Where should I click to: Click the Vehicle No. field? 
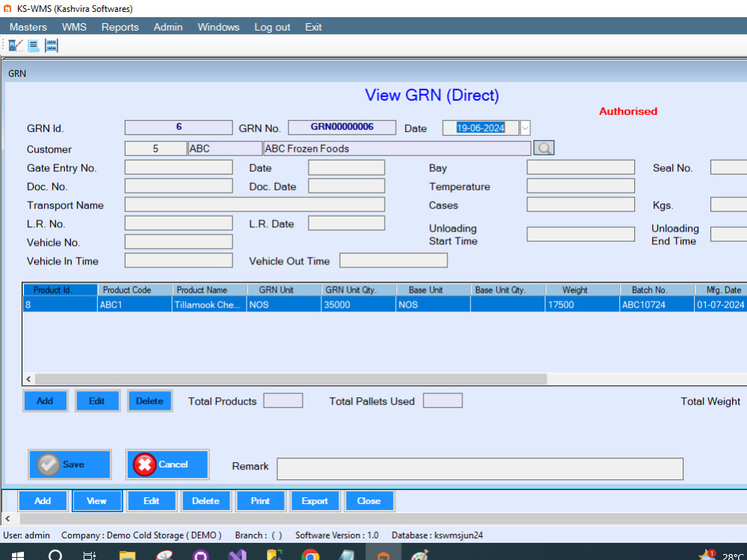point(179,241)
